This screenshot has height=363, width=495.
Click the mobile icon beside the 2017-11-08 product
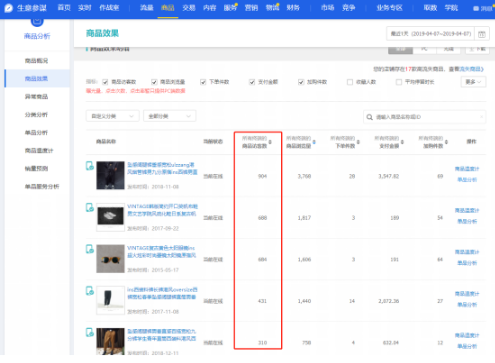(x=90, y=291)
